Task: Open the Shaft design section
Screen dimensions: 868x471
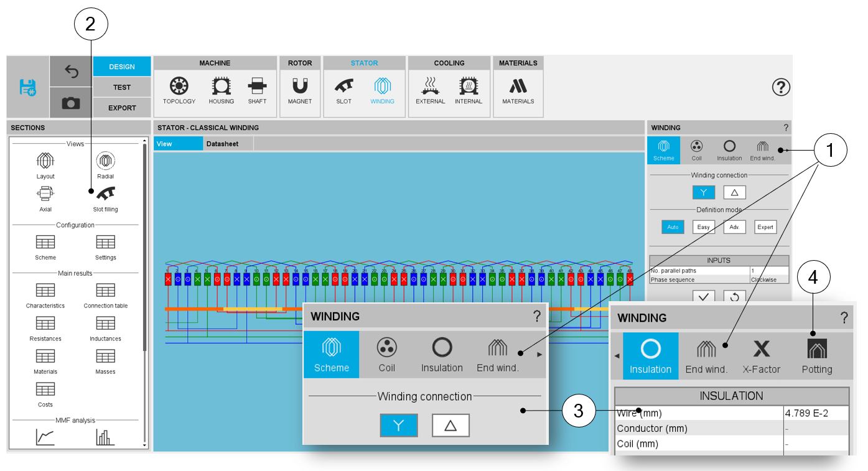Action: pos(257,90)
